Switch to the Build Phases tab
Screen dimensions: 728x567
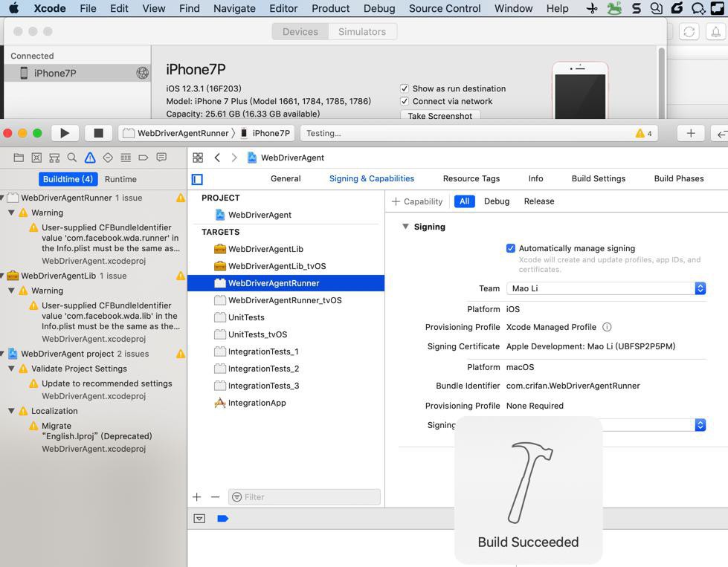click(x=679, y=178)
